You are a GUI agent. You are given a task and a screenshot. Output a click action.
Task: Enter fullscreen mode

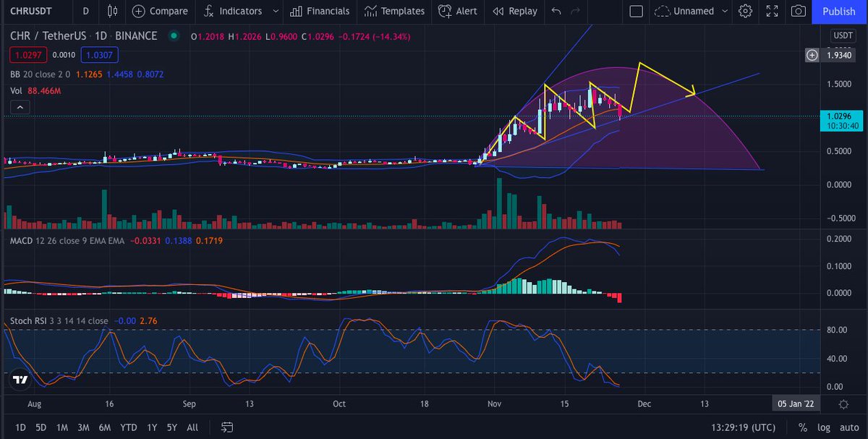(x=773, y=11)
